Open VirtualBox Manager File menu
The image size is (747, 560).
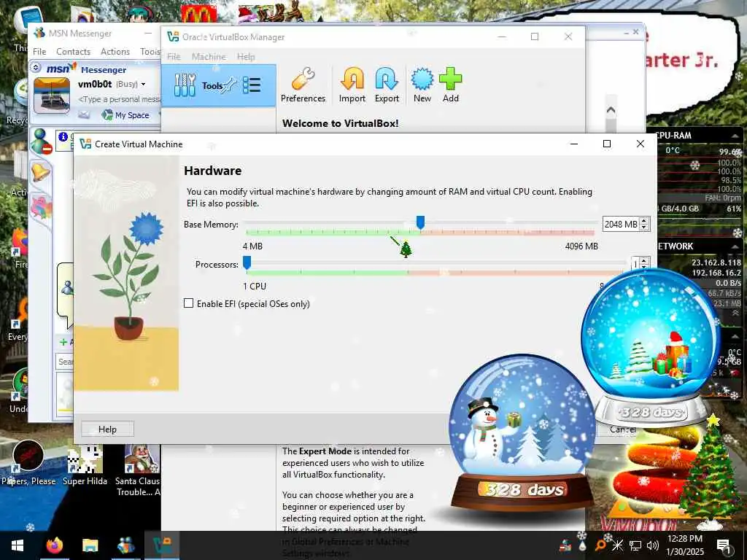click(x=174, y=57)
